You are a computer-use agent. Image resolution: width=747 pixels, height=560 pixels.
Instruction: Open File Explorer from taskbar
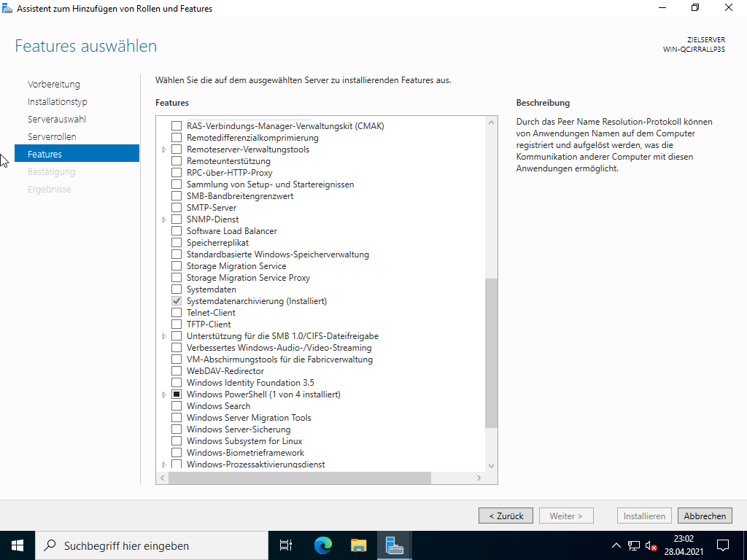tap(359, 545)
